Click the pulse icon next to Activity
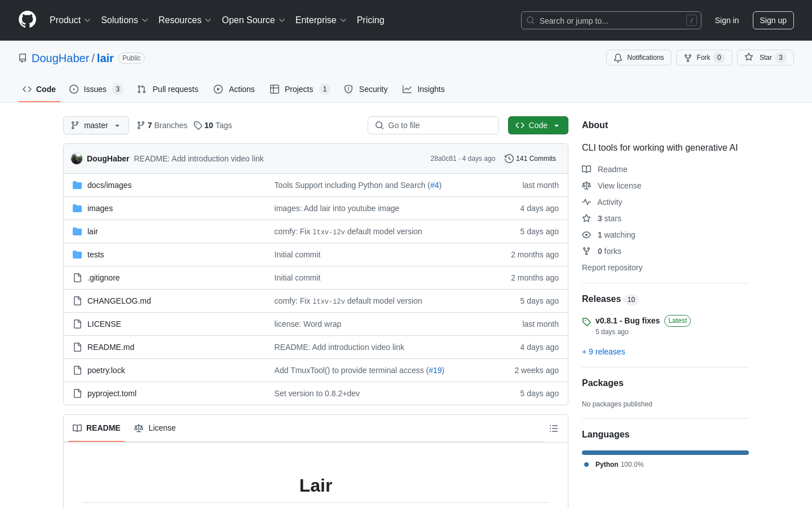812x508 pixels. pos(586,202)
